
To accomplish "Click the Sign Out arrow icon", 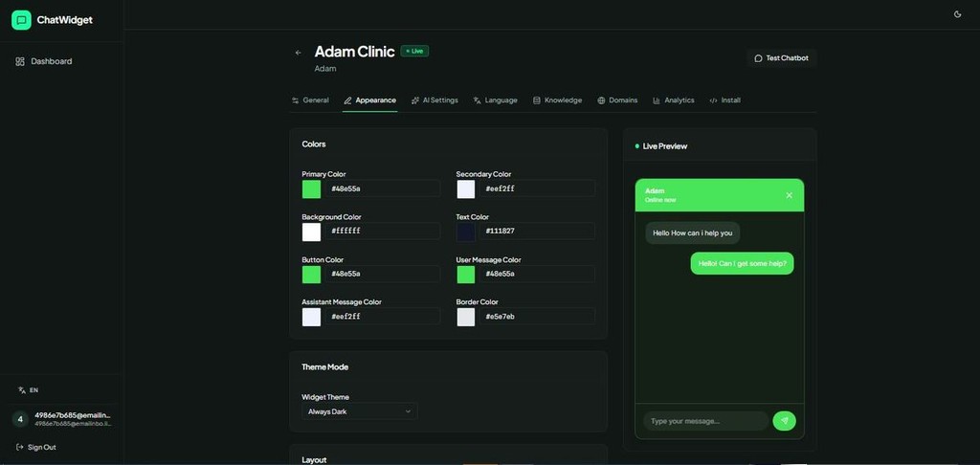I will click(20, 447).
